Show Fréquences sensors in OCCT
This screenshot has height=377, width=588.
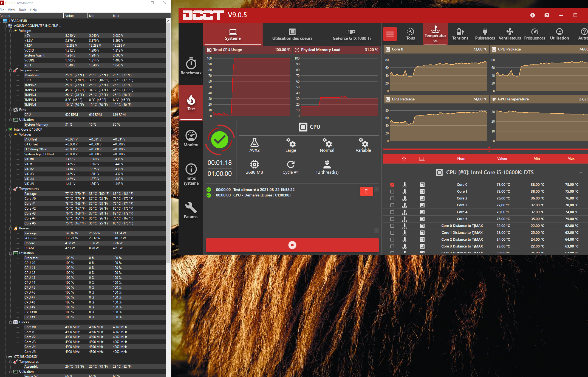point(535,34)
